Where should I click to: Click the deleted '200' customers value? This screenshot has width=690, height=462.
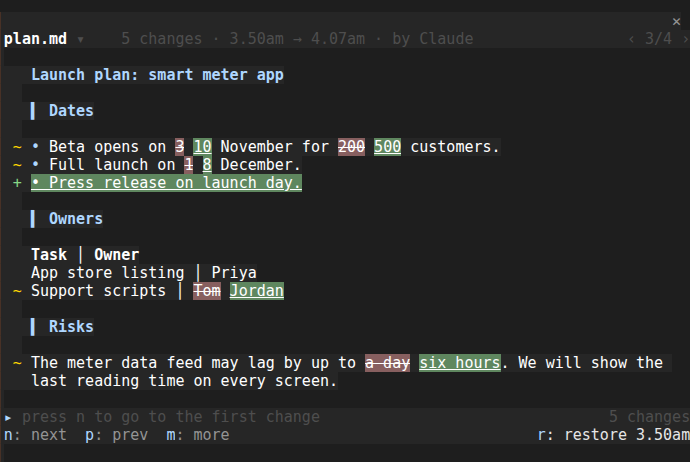click(351, 147)
